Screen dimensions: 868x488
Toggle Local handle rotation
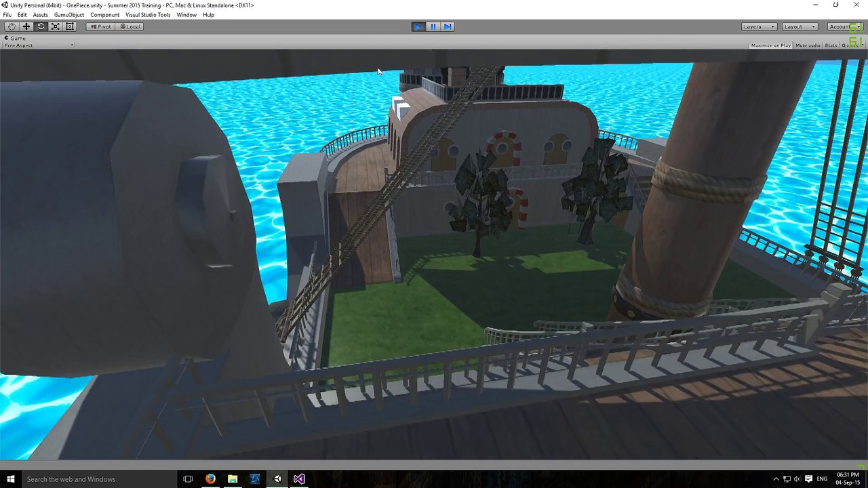coord(129,26)
